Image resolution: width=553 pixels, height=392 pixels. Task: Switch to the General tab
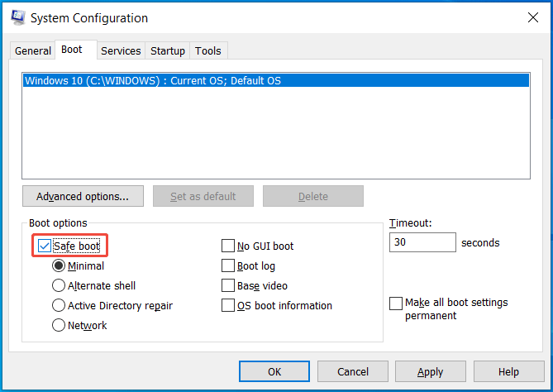[x=33, y=50]
